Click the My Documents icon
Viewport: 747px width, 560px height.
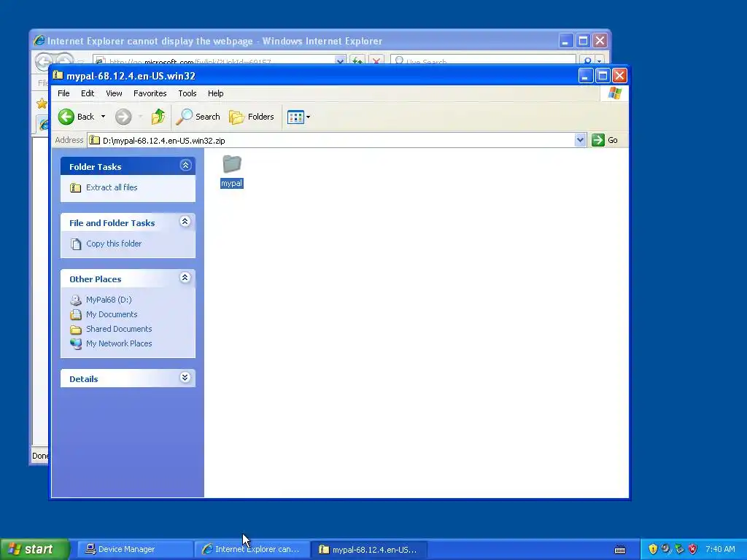76,315
